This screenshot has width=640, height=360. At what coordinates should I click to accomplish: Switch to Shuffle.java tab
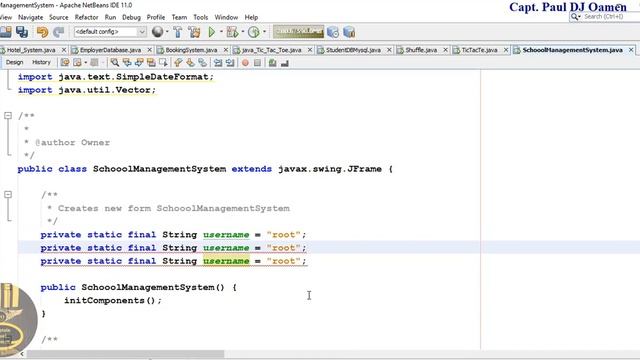click(421, 50)
